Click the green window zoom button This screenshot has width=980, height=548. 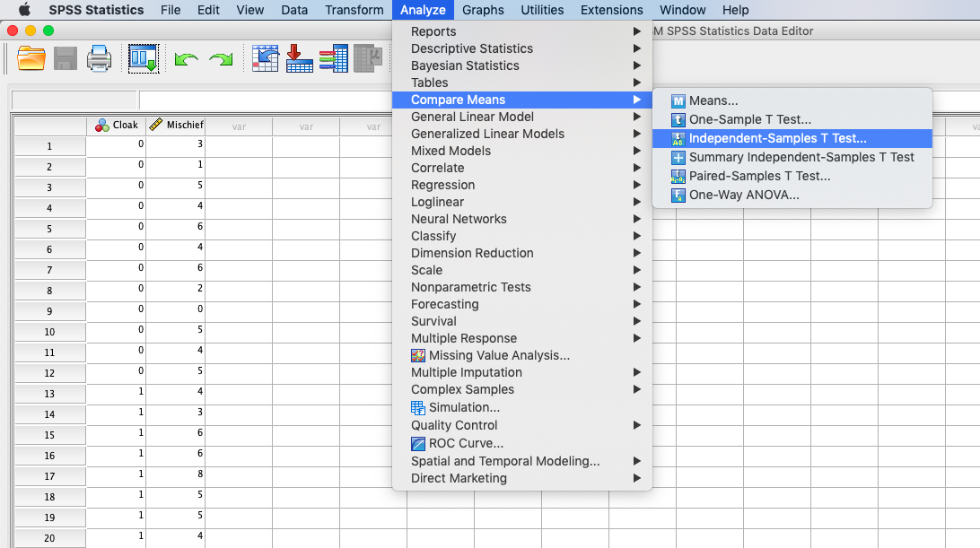click(48, 30)
